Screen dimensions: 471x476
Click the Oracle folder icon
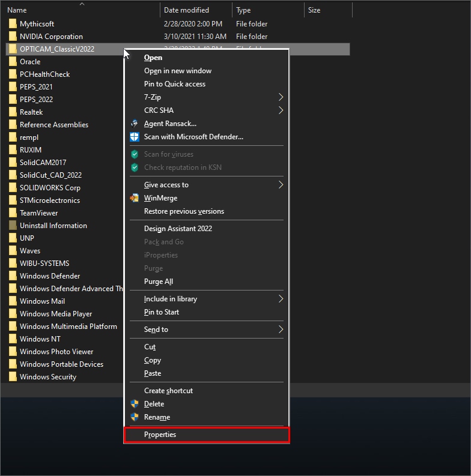(x=13, y=62)
